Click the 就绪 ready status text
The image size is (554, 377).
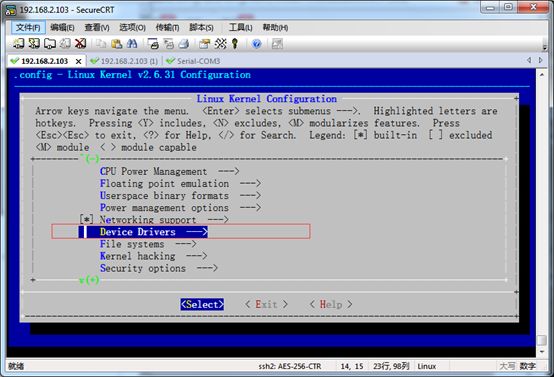[x=16, y=366]
